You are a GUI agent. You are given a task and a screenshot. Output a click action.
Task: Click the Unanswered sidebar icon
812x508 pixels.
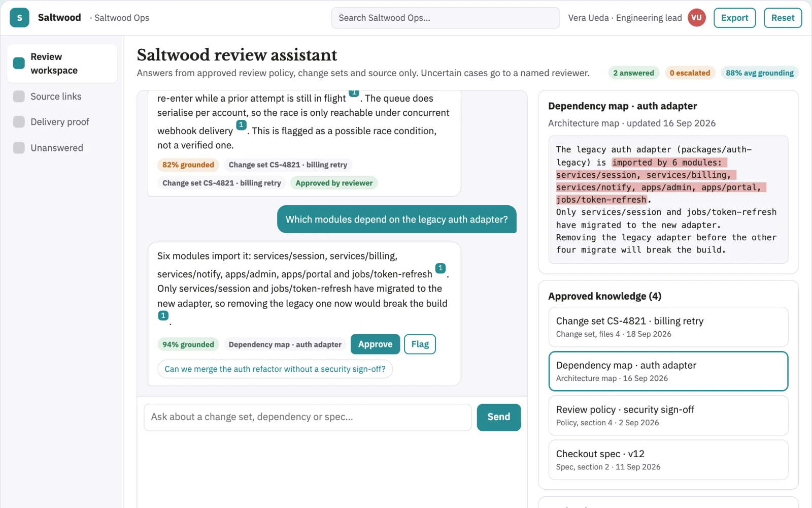pyautogui.click(x=19, y=148)
